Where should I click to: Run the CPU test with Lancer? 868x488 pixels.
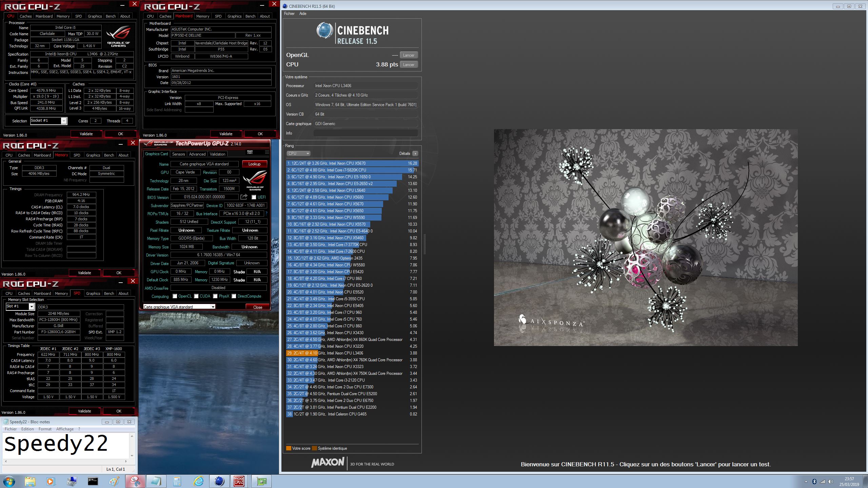409,65
